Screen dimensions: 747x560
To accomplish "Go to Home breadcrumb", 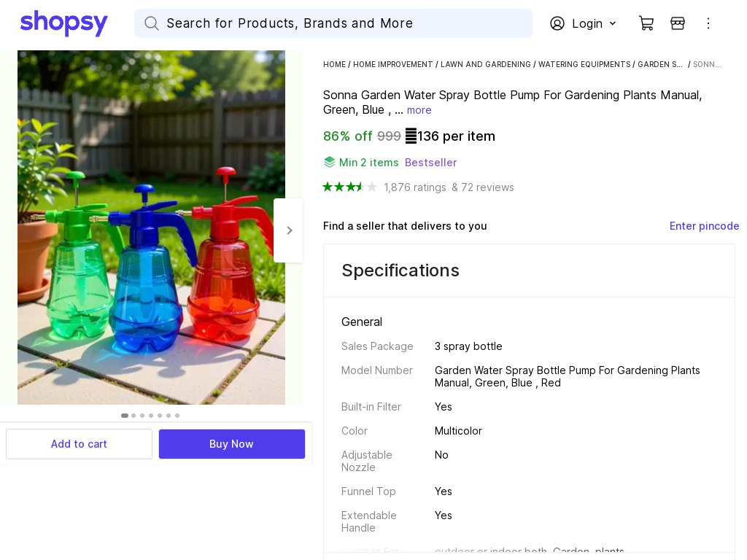I will [334, 65].
